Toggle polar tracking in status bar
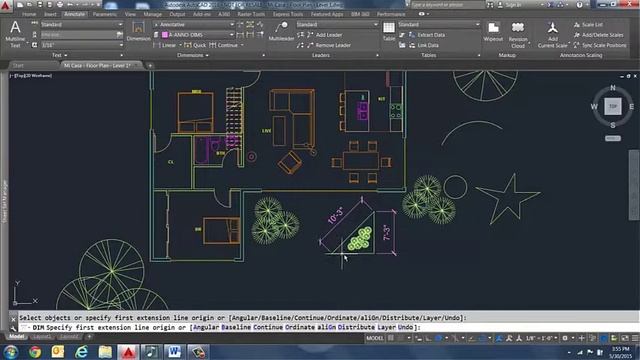Screen dimensions: 640x360 point(438,338)
